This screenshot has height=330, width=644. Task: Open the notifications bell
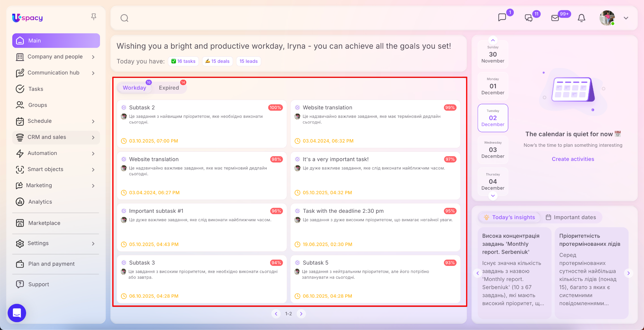tap(581, 18)
